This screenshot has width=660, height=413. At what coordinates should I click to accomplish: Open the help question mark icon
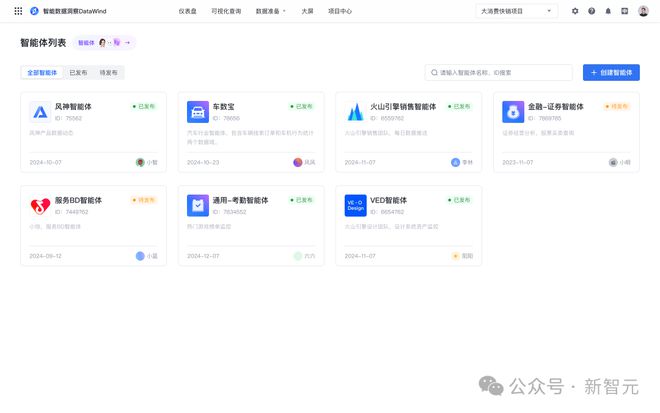591,11
